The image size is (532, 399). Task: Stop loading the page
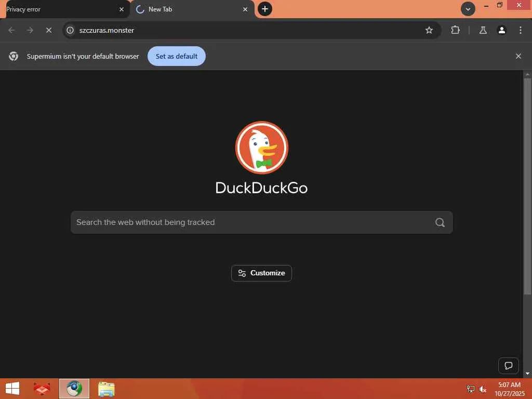click(49, 30)
